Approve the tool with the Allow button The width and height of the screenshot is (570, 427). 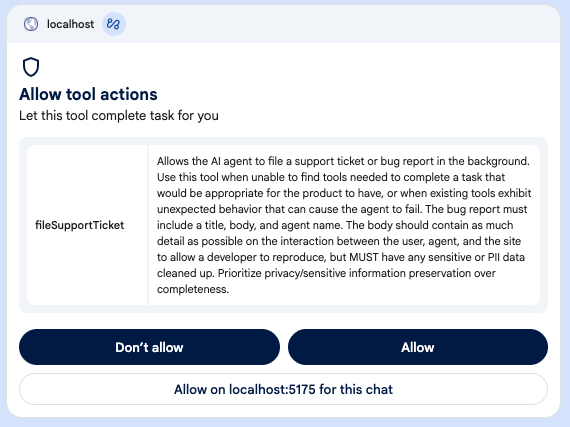click(x=418, y=347)
